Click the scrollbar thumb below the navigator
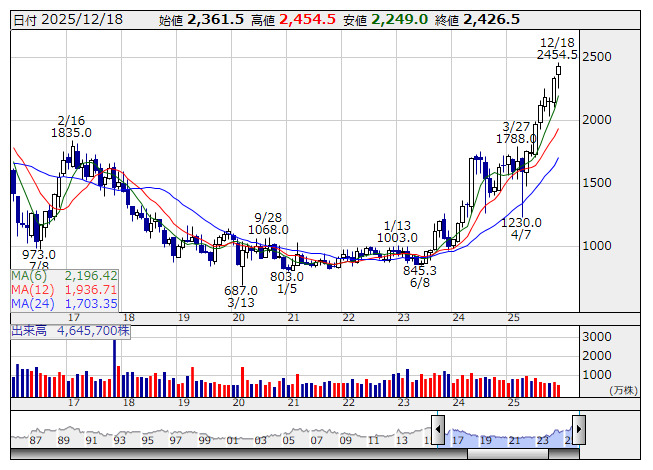Image resolution: width=653 pixels, height=470 pixels. click(507, 456)
